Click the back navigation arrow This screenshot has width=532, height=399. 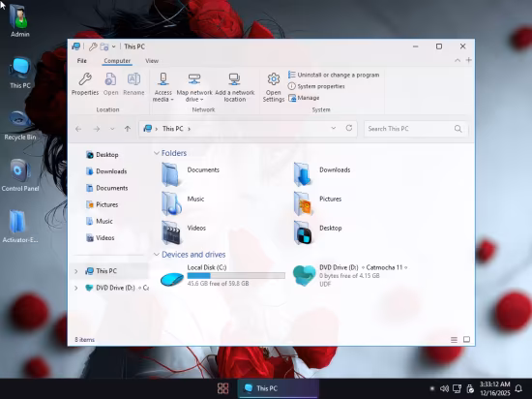tap(78, 129)
